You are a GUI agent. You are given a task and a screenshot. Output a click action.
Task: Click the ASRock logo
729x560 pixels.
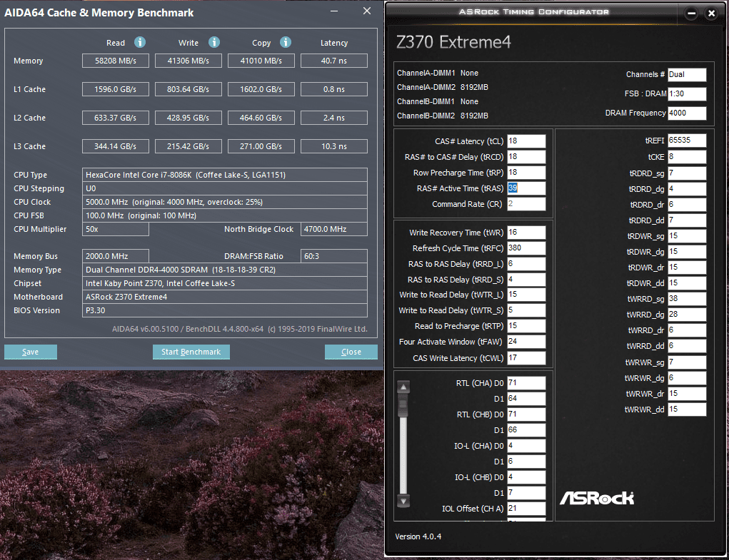(x=597, y=498)
